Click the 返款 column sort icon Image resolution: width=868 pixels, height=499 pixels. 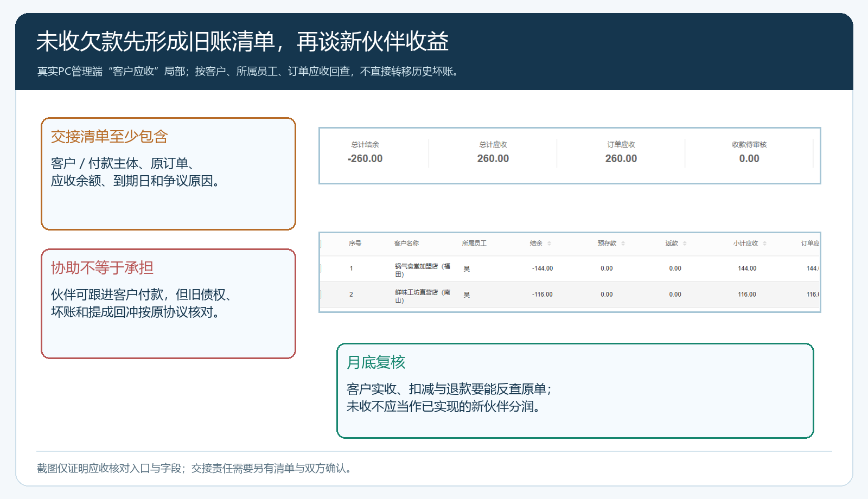coord(685,244)
